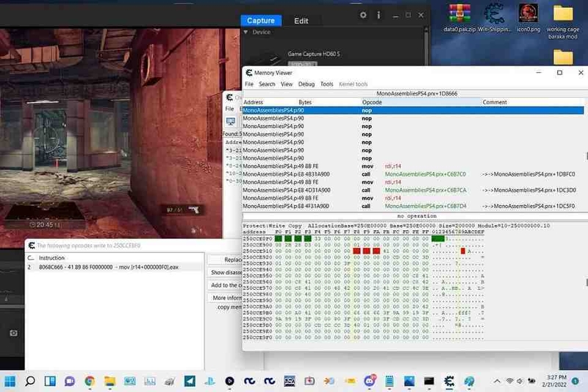Screen dimensions: 588x392
Task: Select the highlighted nop row
Action: coord(413,110)
